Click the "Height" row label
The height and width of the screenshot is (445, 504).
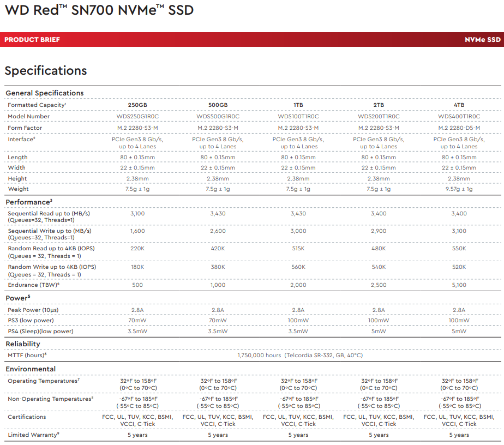(x=17, y=178)
